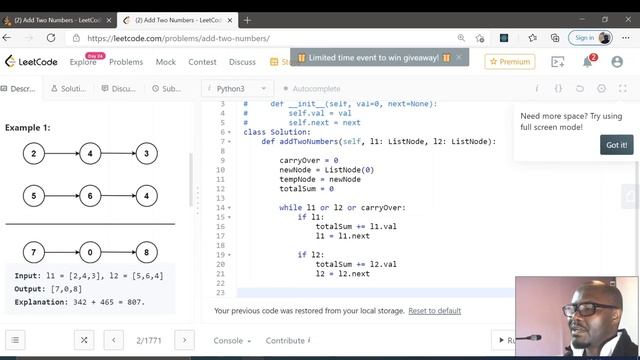
Task: Click the panel divider drag handle dots
Action: pyautogui.click(x=198, y=200)
